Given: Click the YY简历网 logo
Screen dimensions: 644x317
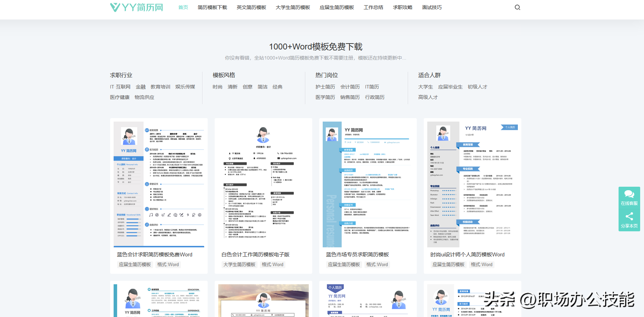Looking at the screenshot, I should (136, 7).
